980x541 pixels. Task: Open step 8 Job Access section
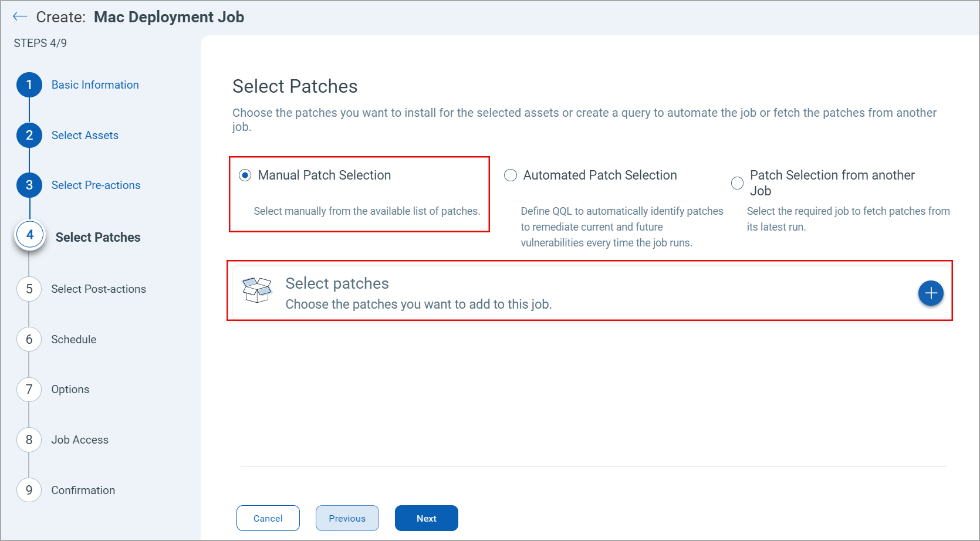(x=29, y=439)
